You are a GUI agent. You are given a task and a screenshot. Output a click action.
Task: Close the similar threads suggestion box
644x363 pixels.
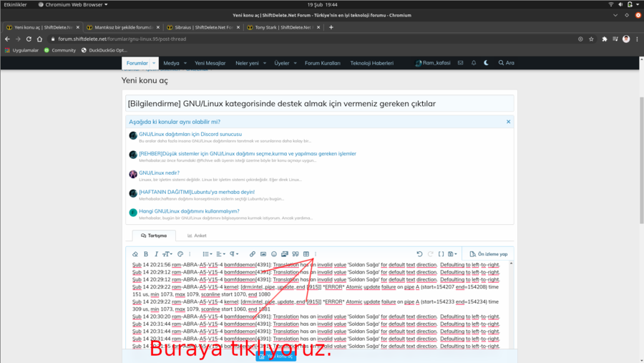508,122
